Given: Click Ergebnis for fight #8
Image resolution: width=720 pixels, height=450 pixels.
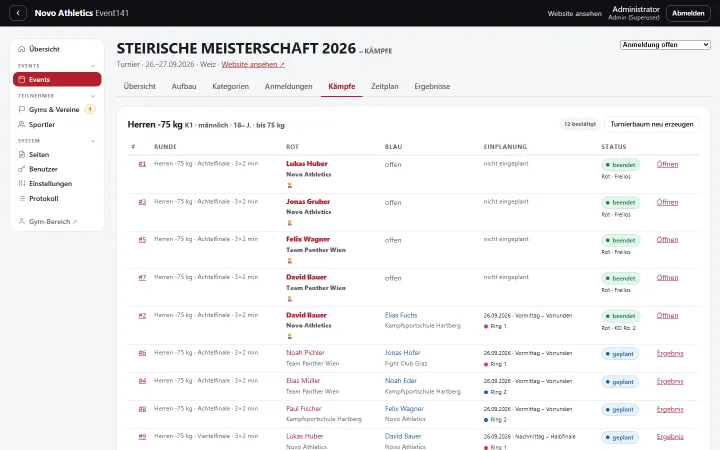Looking at the screenshot, I should tap(670, 410).
